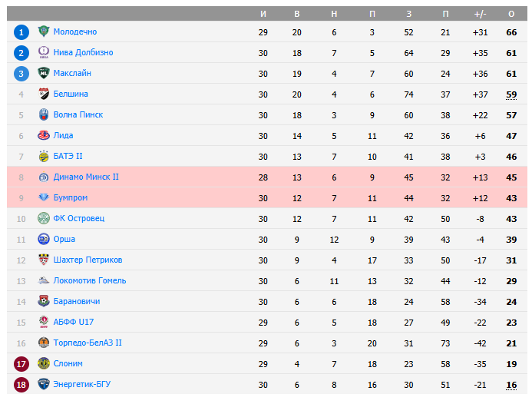Click the Белшина club emblem
532x404 pixels.
[x=44, y=94]
